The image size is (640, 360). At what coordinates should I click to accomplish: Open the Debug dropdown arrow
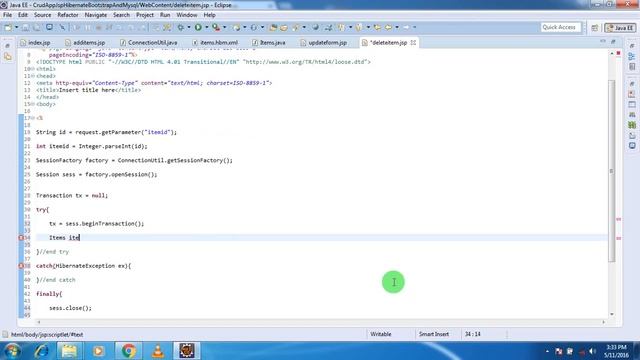[189, 27]
